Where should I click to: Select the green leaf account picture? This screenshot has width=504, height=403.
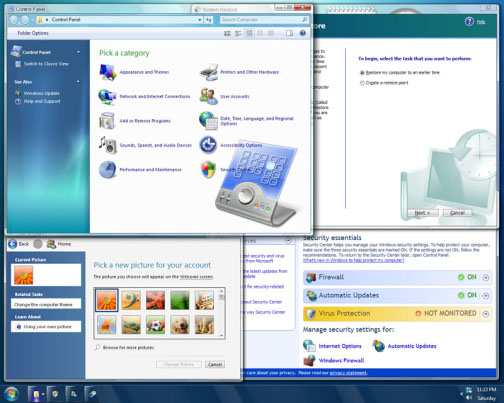180,300
